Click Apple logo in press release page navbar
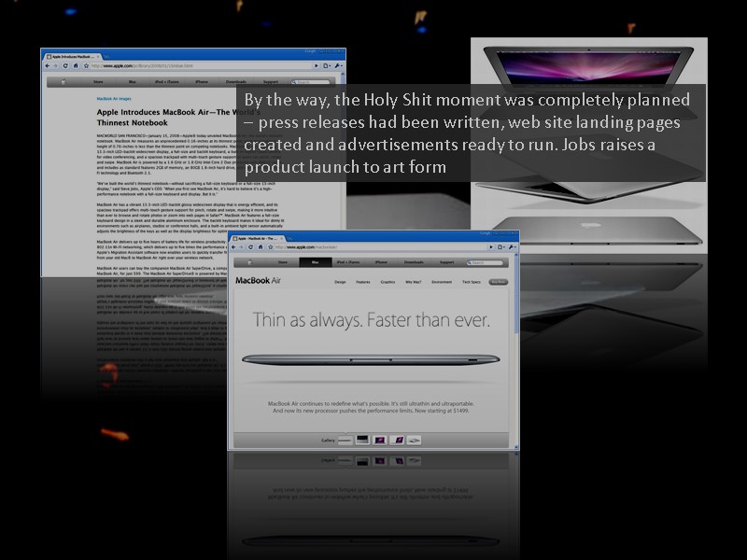 click(63, 82)
